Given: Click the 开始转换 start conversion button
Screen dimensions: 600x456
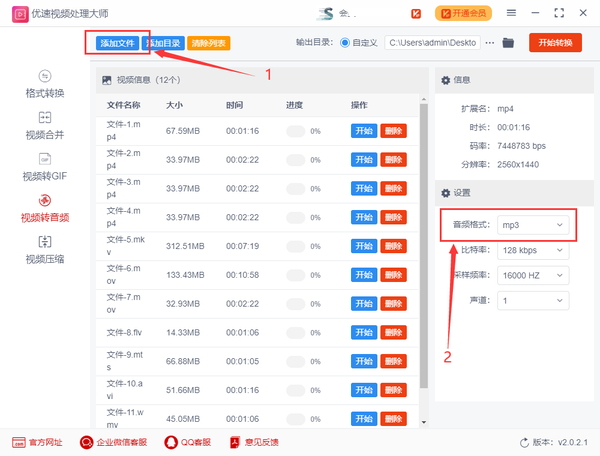Looking at the screenshot, I should (x=555, y=42).
